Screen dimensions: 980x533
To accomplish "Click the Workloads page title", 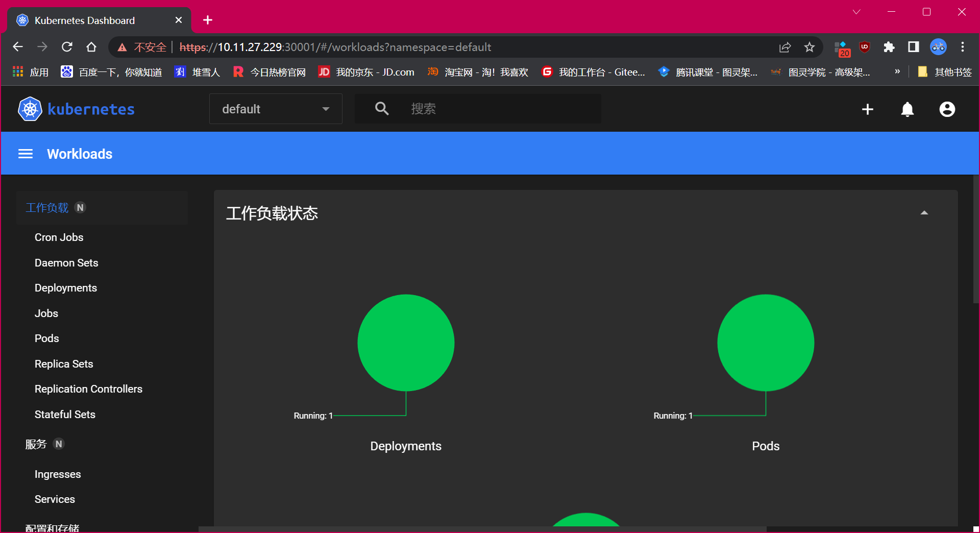I will pos(80,154).
